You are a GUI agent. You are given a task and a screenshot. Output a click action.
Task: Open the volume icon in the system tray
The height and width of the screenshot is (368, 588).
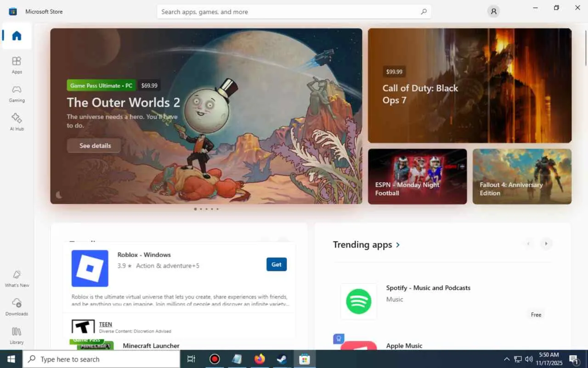coord(529,359)
